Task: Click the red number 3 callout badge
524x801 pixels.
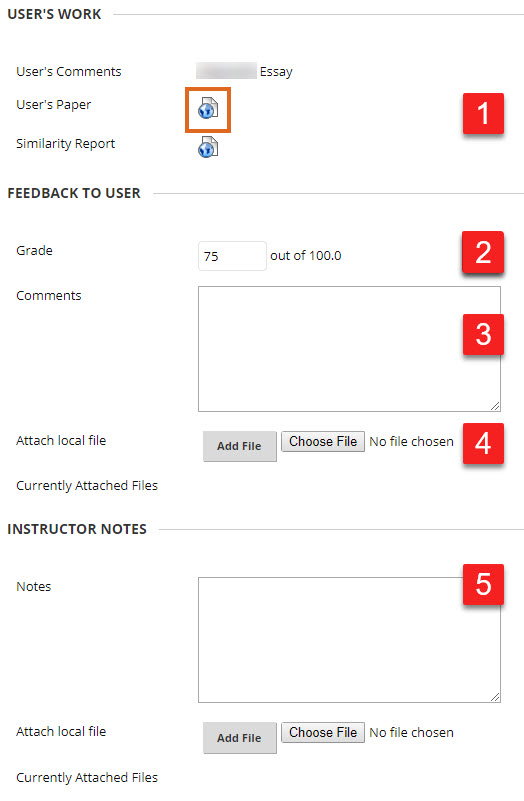Action: point(483,335)
